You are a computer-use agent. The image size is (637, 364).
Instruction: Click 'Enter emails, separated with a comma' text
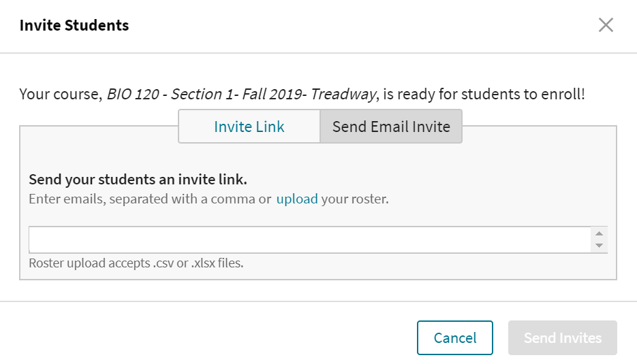pyautogui.click(x=150, y=199)
